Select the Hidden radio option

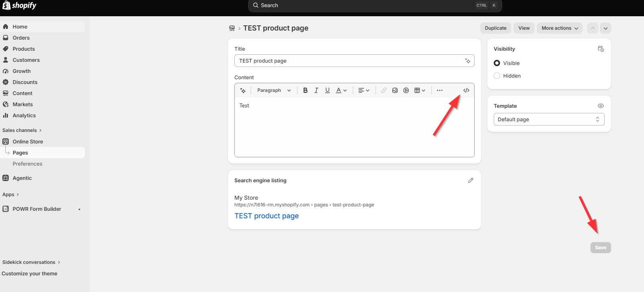[497, 76]
